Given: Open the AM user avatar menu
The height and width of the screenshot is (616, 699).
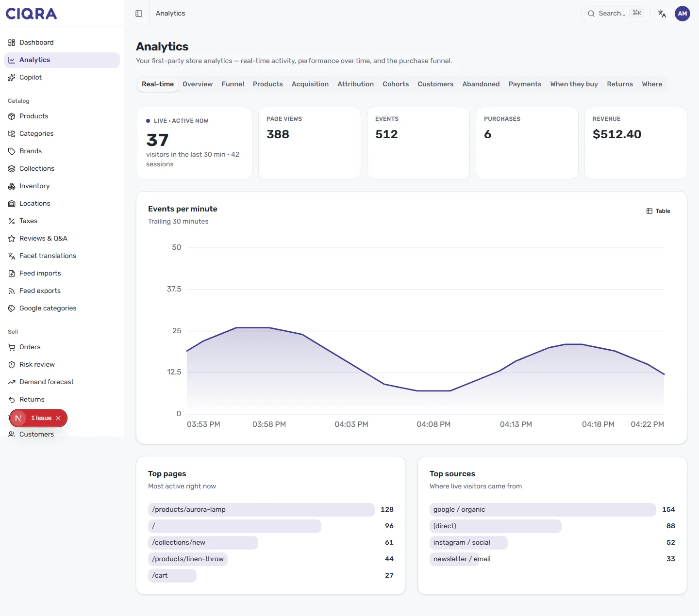Looking at the screenshot, I should 682,14.
